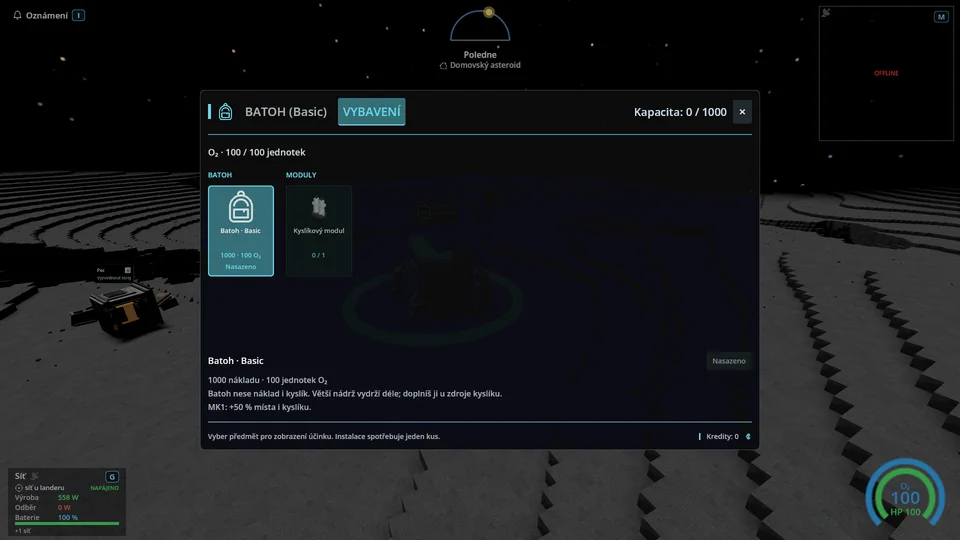Click the home icon beside Domovský asteroid
Screen dimensions: 960x540
(443, 66)
